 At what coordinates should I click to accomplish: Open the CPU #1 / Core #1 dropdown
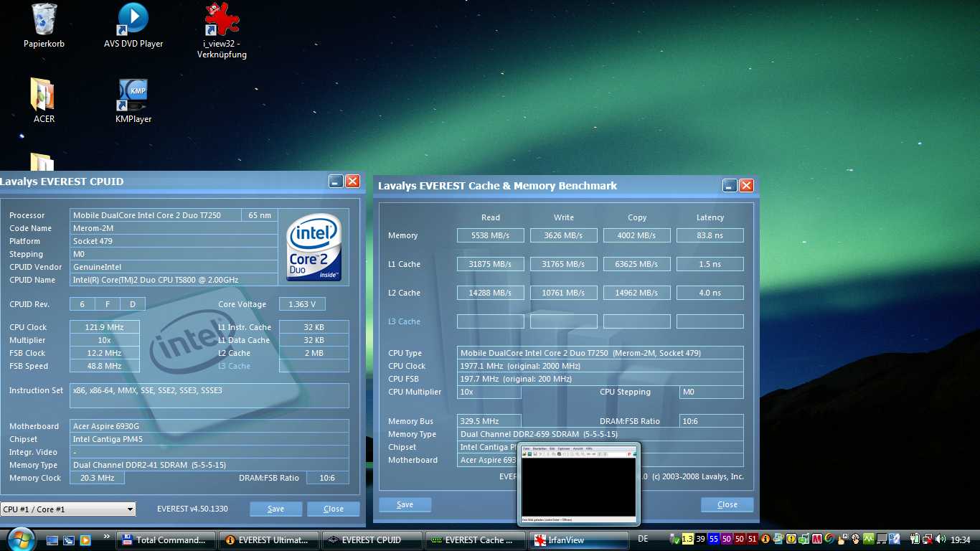point(68,509)
